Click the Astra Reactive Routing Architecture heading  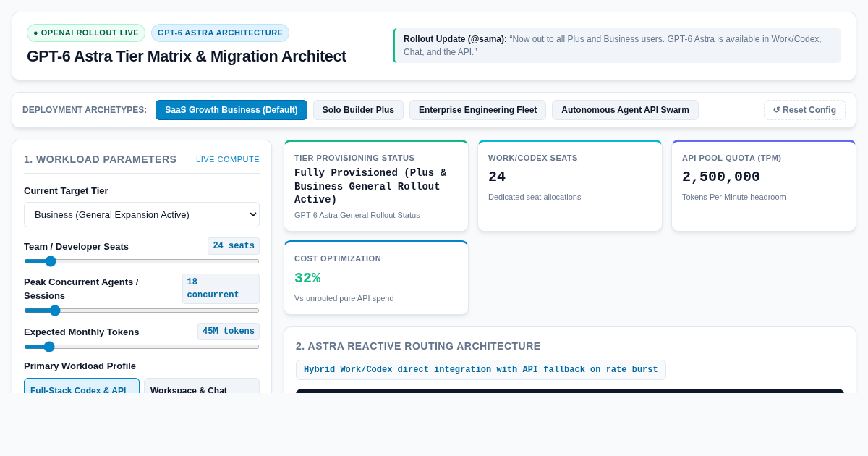pos(418,346)
